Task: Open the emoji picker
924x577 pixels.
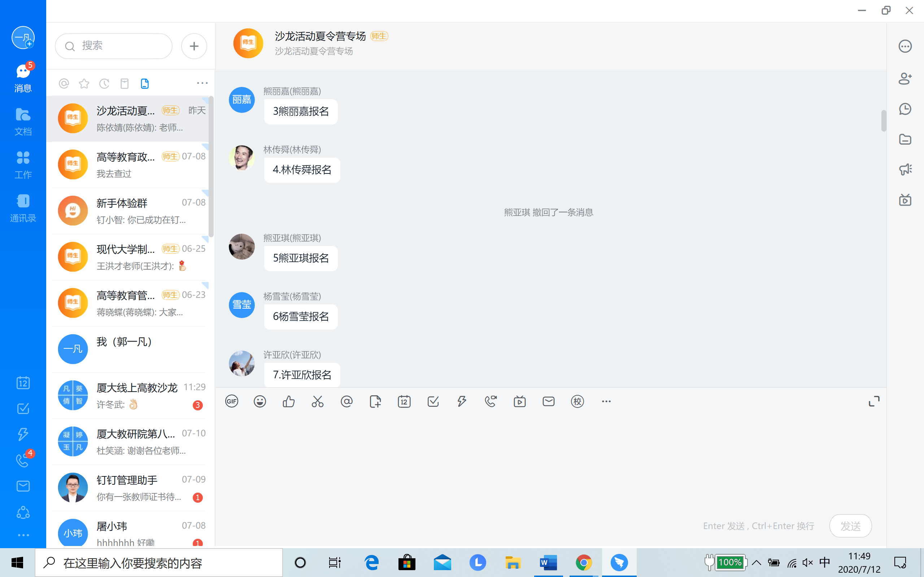Action: pos(260,401)
